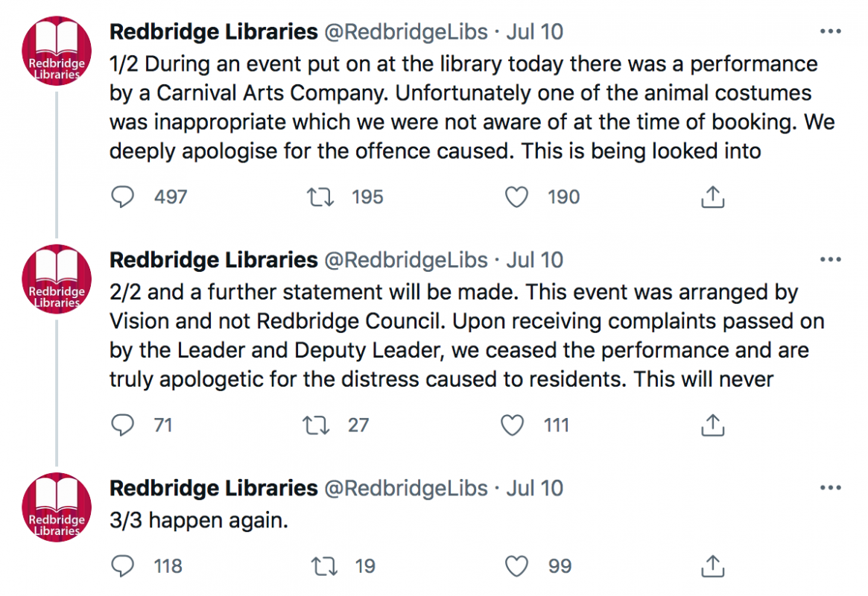Open more options on the third tweet

[830, 487]
